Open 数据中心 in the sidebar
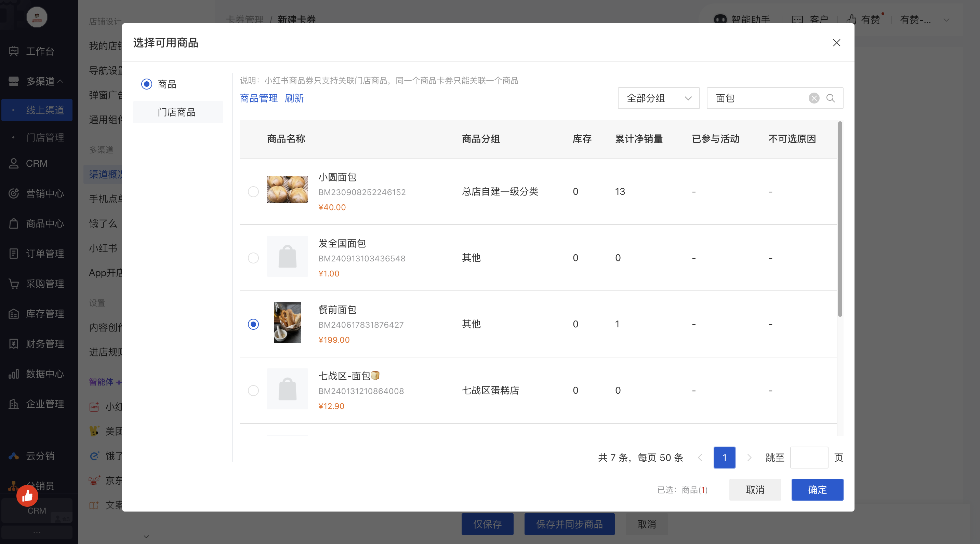Screen dimensions: 980x544 44,374
